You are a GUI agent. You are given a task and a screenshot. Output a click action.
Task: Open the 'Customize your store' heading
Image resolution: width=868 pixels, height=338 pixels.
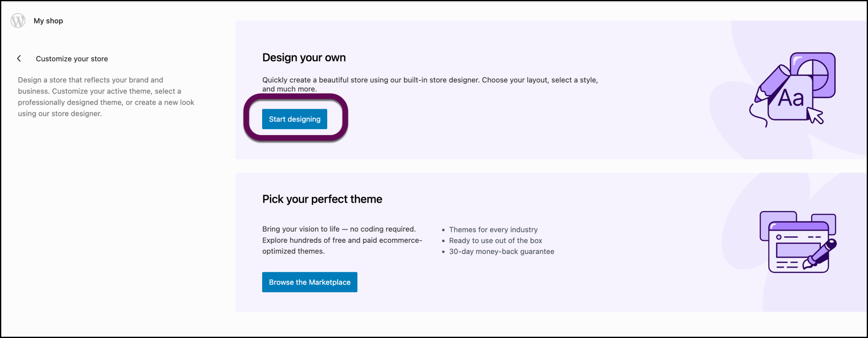click(x=72, y=58)
